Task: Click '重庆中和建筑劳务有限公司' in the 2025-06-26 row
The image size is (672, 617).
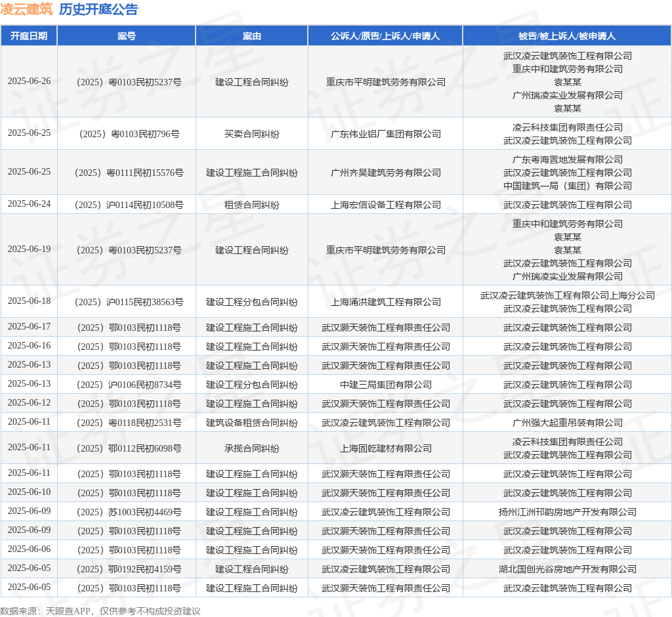Action: click(x=568, y=69)
